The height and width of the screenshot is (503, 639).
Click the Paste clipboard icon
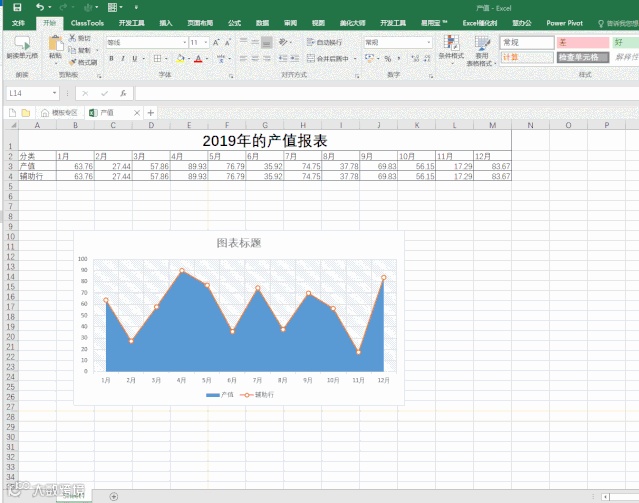[56, 44]
